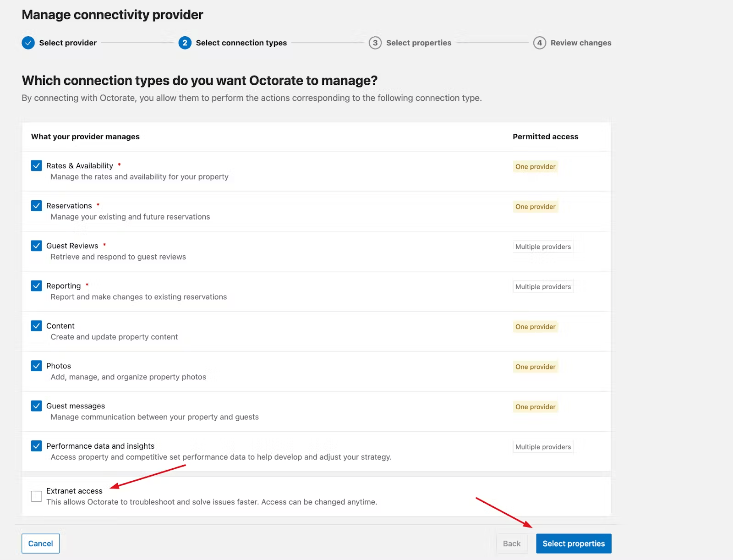The image size is (733, 560).
Task: Uncheck the Content checkbox
Action: (x=37, y=326)
